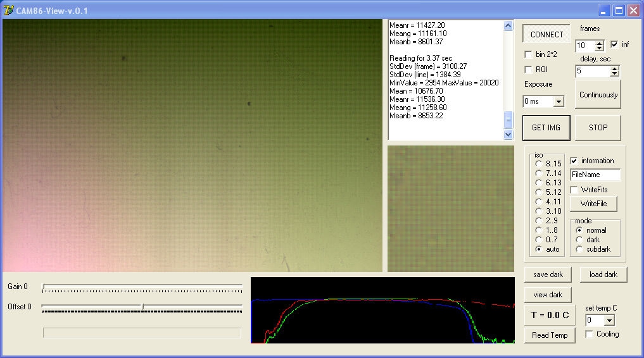The height and width of the screenshot is (358, 644).
Task: Increase delay seconds with up arrow
Action: [614, 68]
